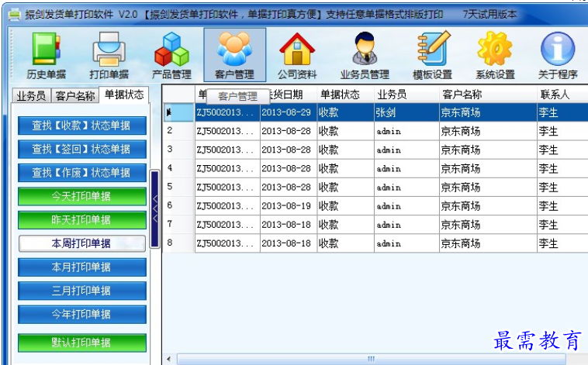Sort by 单据状态 column header
This screenshot has height=365, width=588.
[345, 95]
